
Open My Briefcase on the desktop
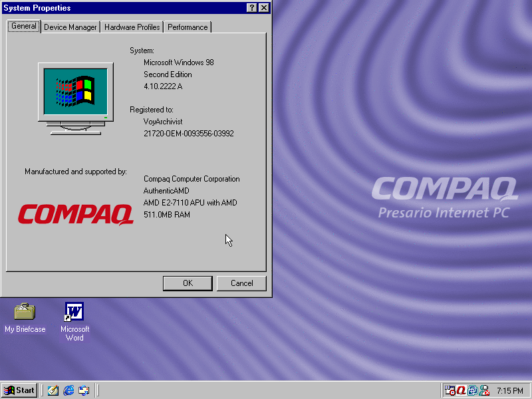tap(24, 313)
